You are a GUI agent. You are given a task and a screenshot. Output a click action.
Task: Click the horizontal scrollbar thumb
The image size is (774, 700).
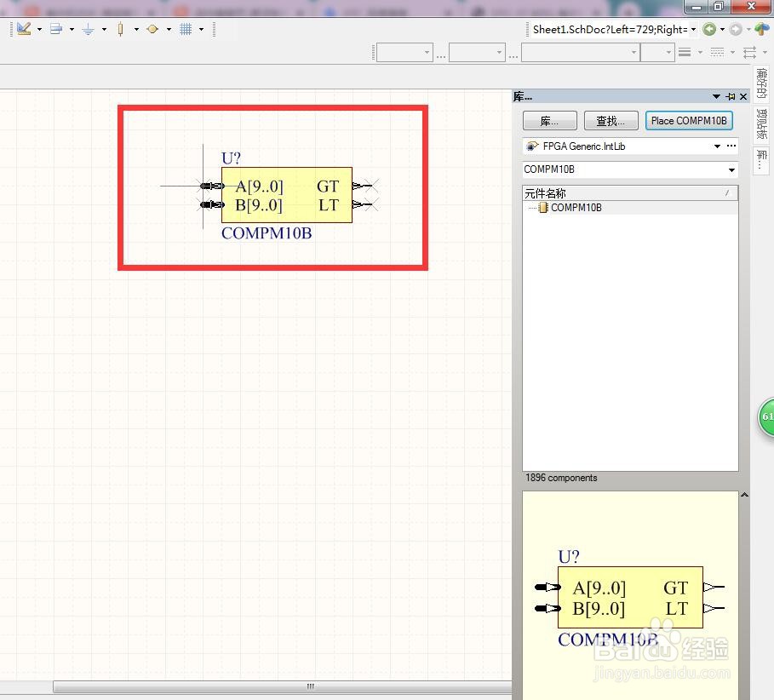coord(283,686)
